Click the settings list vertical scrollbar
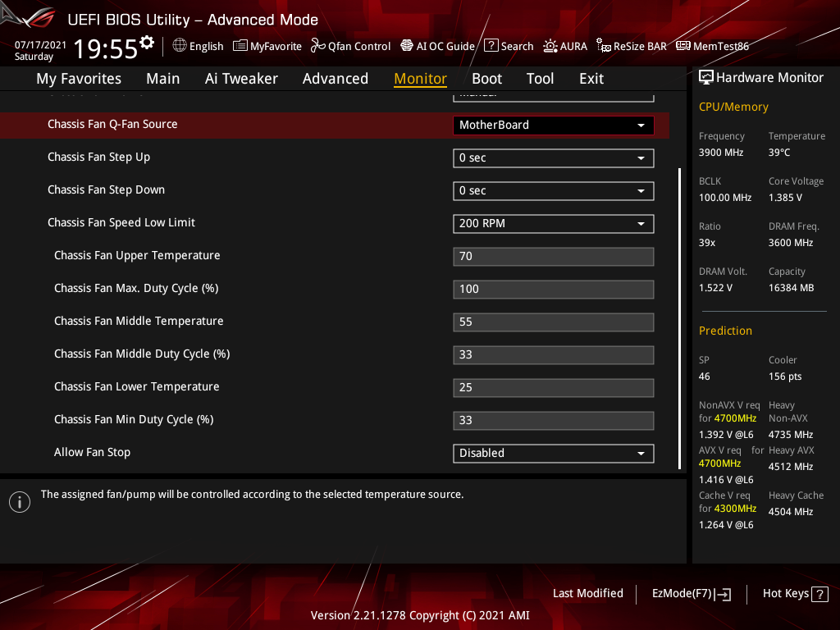 click(679, 318)
